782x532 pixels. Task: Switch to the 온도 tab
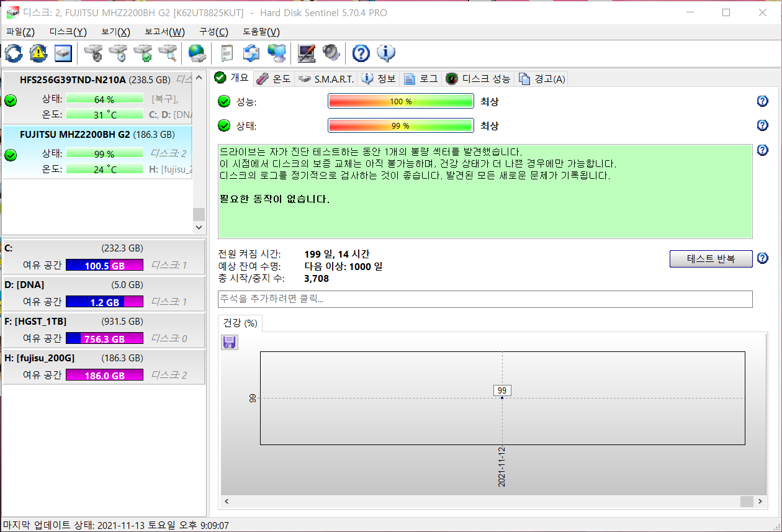(x=274, y=79)
